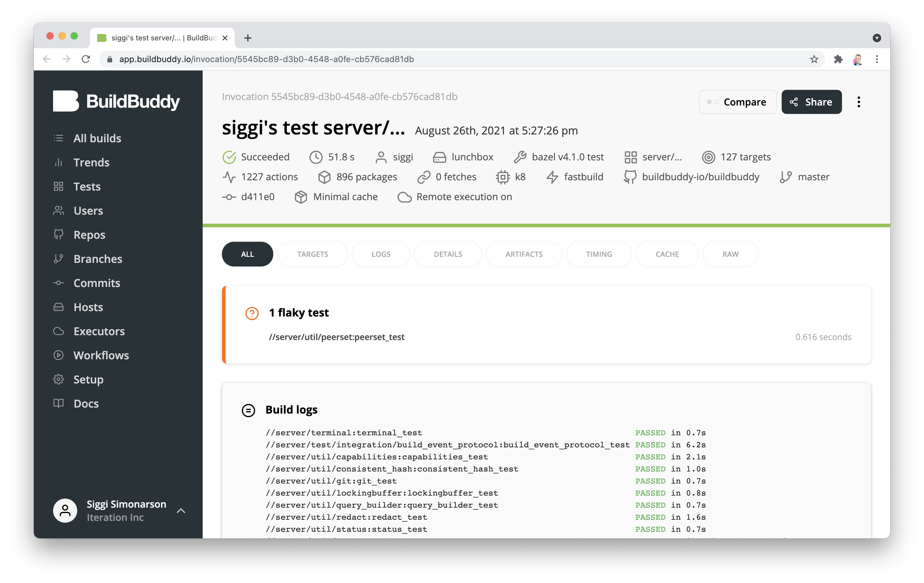Click the Chrome profile avatar
924x583 pixels.
[x=858, y=59]
